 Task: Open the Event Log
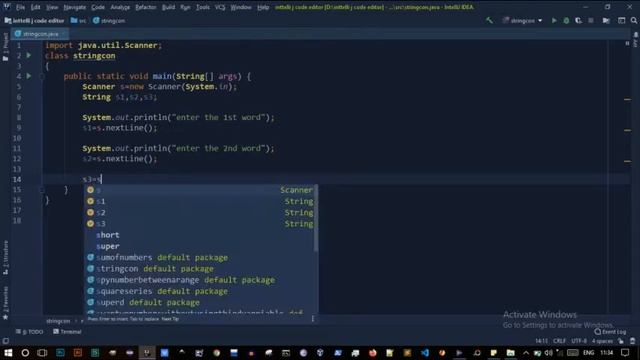point(610,332)
